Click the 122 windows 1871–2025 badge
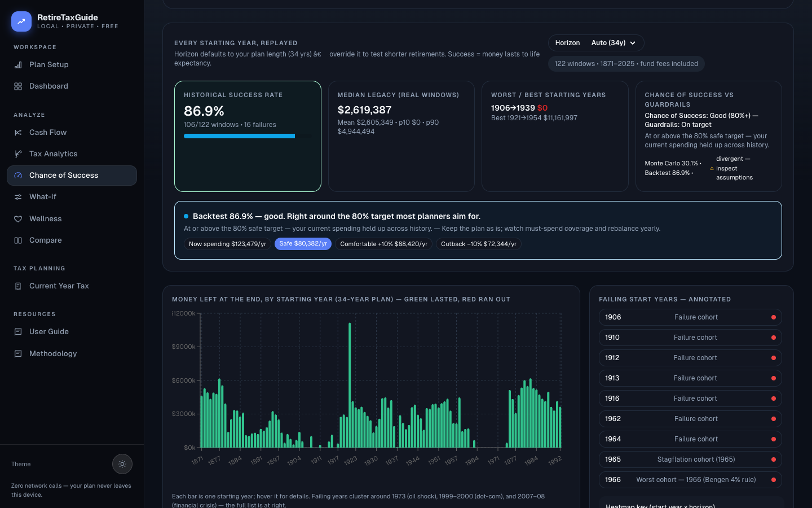The height and width of the screenshot is (508, 812). click(626, 64)
